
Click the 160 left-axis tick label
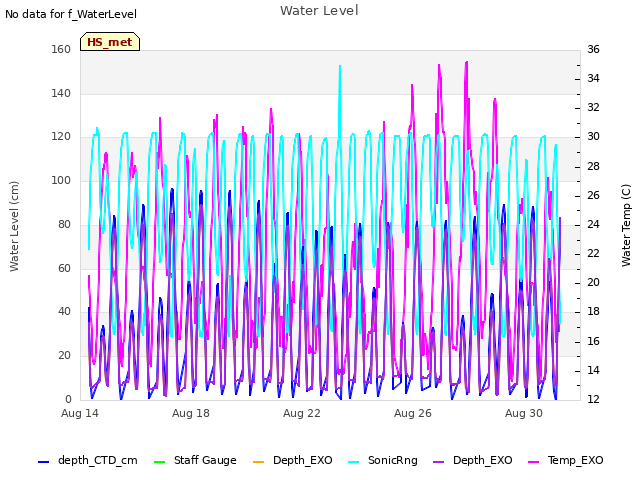61,49
